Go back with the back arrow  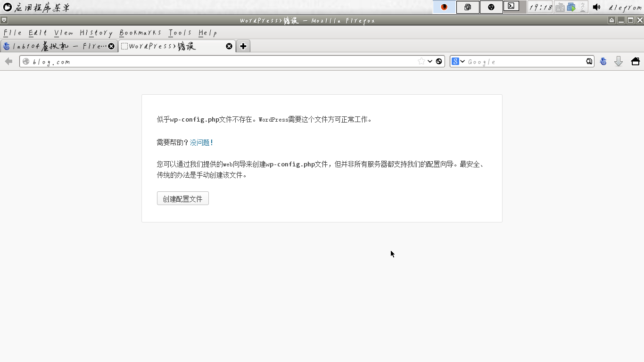(x=8, y=61)
